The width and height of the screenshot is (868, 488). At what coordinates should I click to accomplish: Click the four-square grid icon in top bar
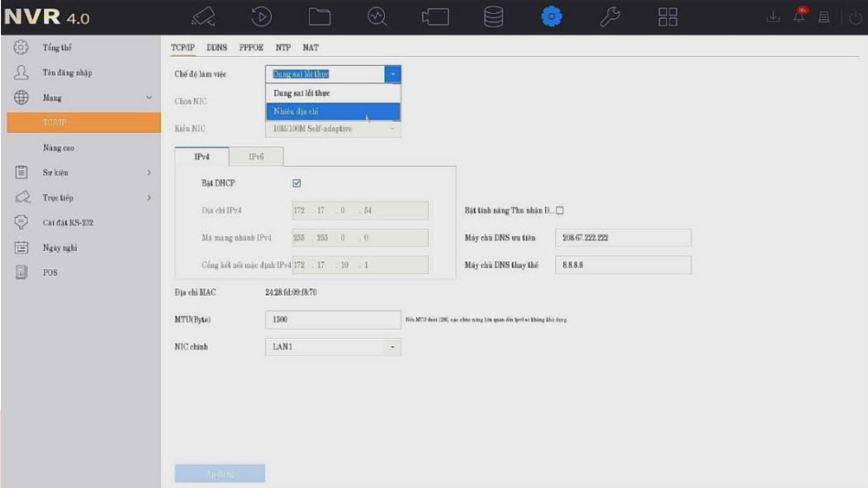669,17
